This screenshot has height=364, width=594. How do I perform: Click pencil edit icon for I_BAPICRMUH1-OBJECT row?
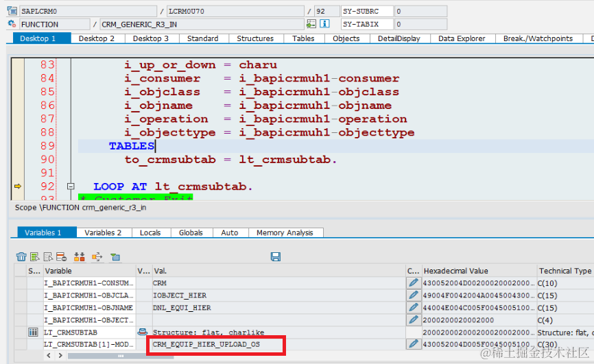[x=414, y=319]
